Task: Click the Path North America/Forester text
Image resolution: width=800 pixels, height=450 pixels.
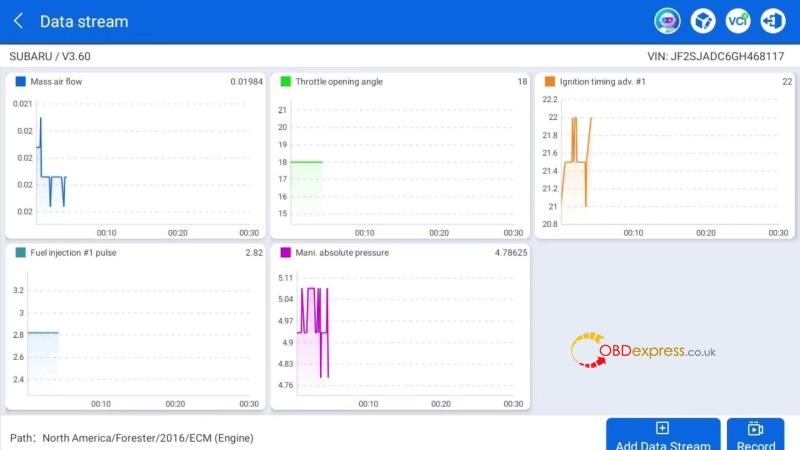Action: [x=132, y=438]
